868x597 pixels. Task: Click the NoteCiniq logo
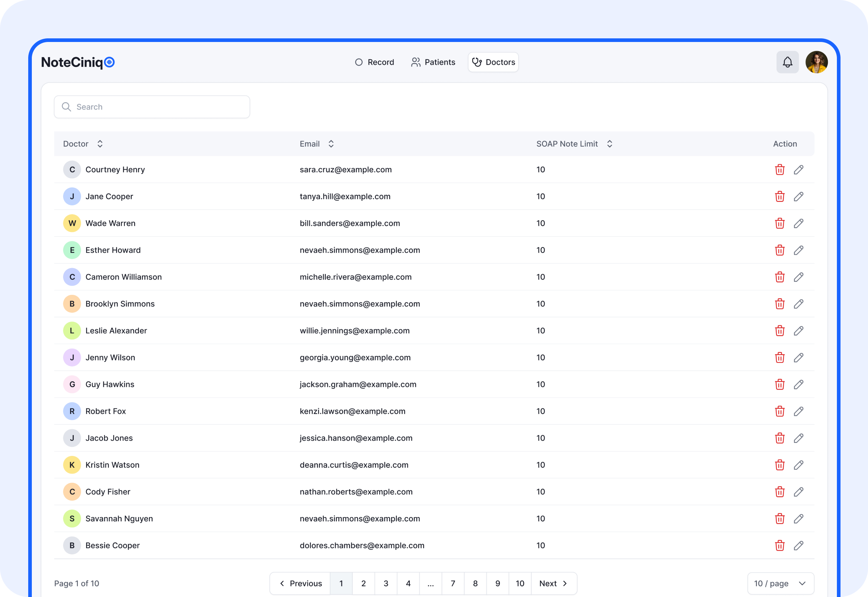point(78,62)
